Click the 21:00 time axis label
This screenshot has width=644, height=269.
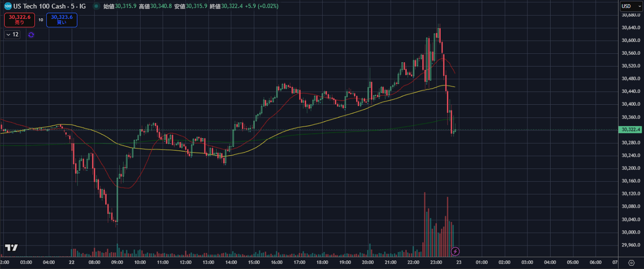coord(391,263)
